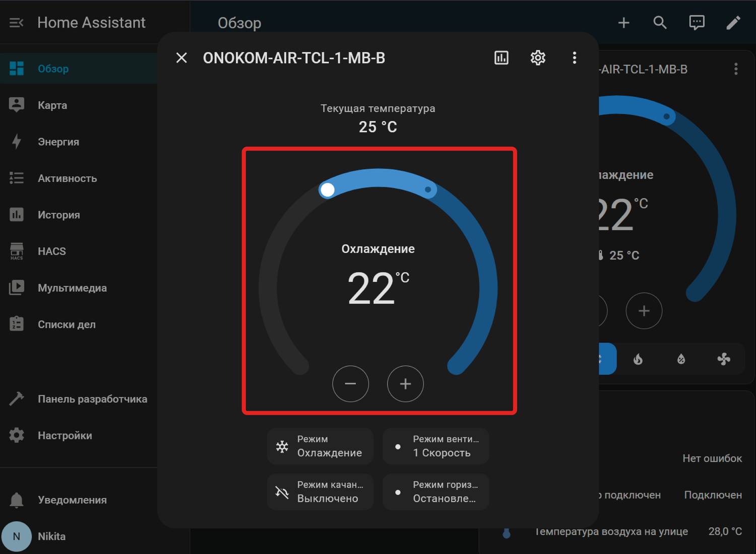
Task: Open the history graph icon in dialog header
Action: click(x=501, y=58)
